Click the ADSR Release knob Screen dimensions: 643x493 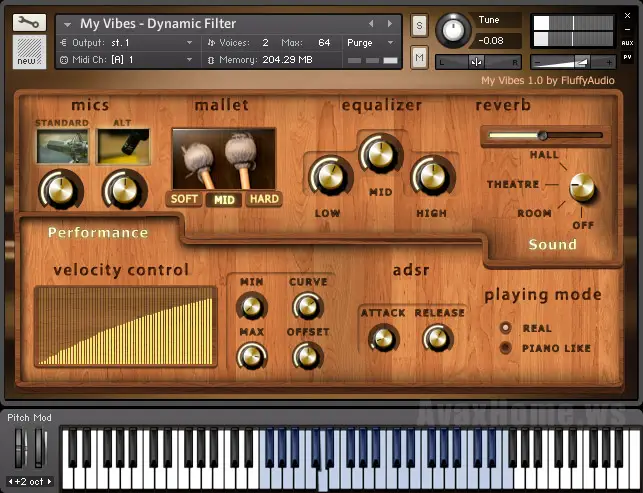438,339
